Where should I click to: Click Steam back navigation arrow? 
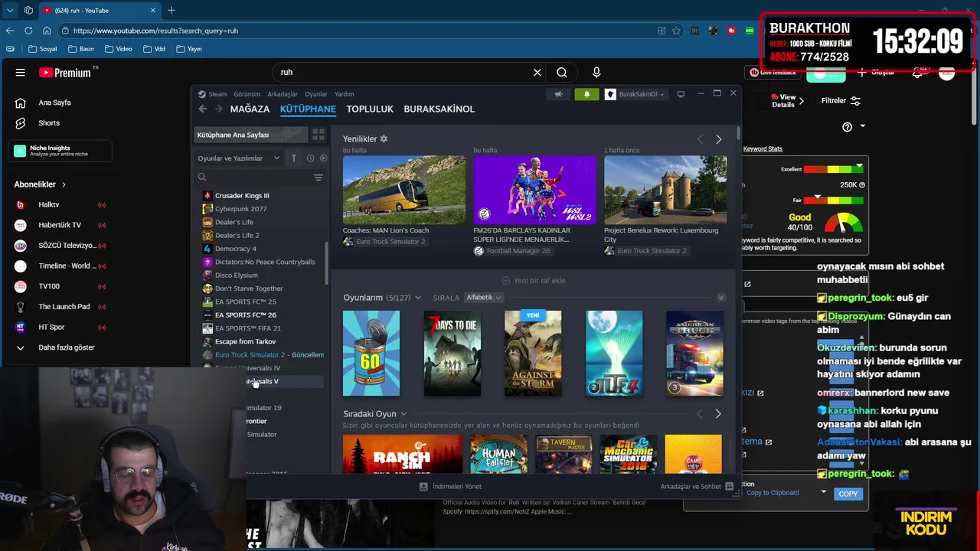(x=203, y=109)
